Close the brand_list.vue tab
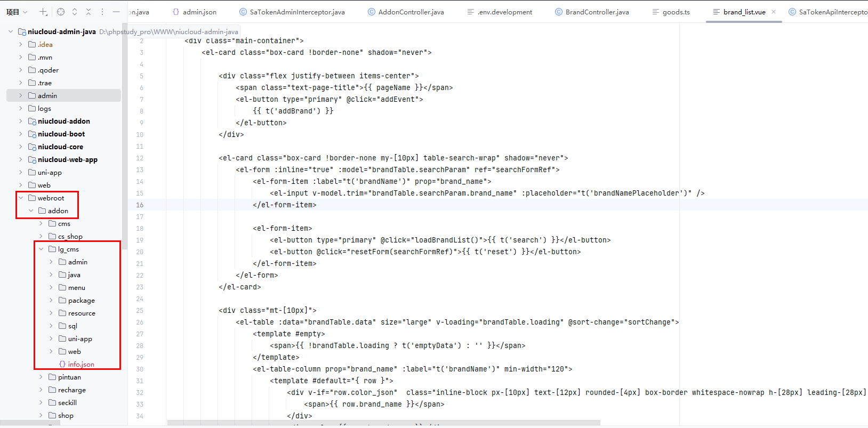This screenshot has width=868, height=428. [774, 12]
